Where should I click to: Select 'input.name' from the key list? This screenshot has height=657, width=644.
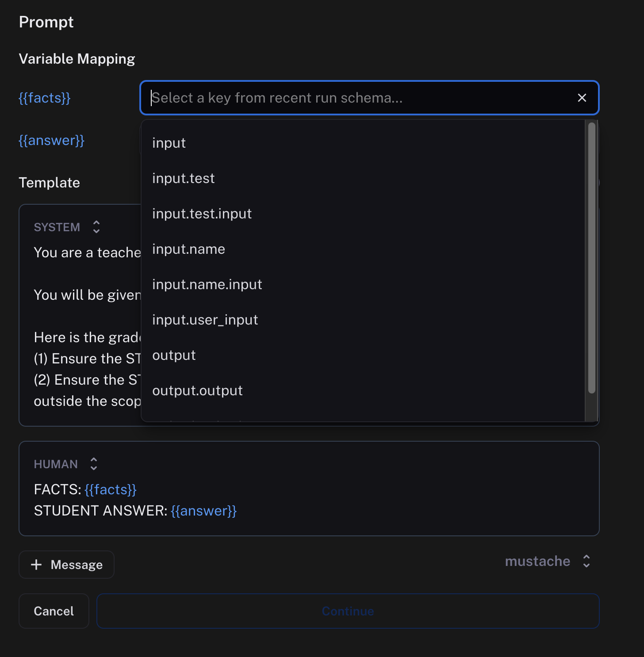pyautogui.click(x=188, y=249)
